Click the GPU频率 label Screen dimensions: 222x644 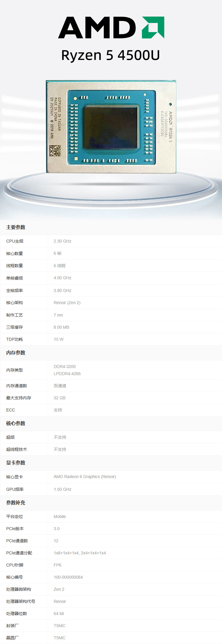point(15,489)
